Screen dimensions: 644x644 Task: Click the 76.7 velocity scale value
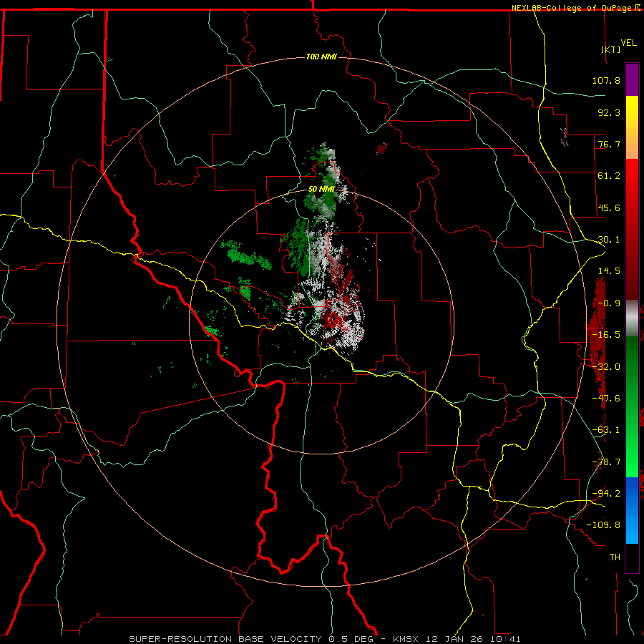pyautogui.click(x=609, y=144)
